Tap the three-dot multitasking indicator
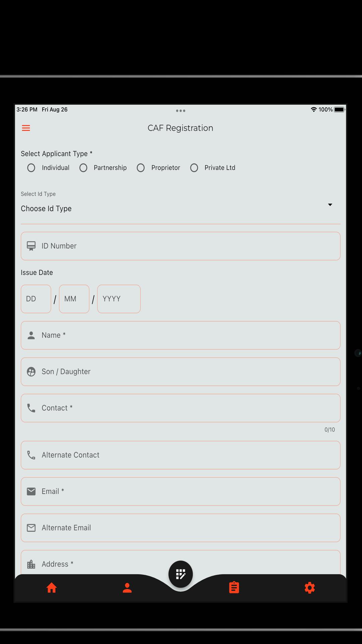The height and width of the screenshot is (644, 362). click(x=181, y=111)
